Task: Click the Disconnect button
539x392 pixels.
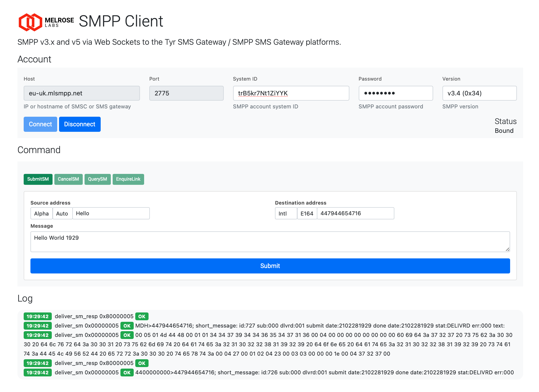Action: pos(80,124)
